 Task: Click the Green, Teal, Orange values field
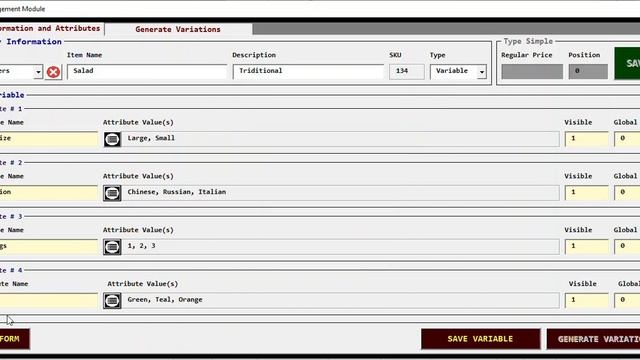341,300
